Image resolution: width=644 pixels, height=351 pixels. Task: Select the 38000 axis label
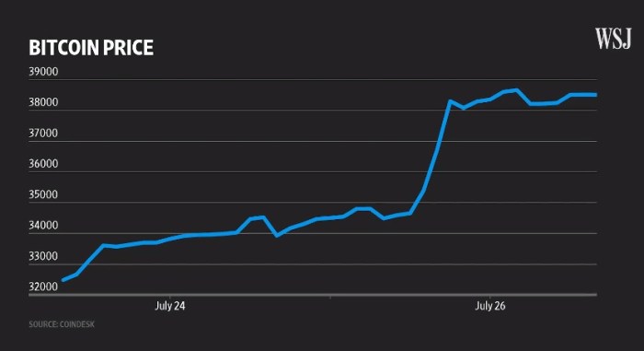[43, 102]
